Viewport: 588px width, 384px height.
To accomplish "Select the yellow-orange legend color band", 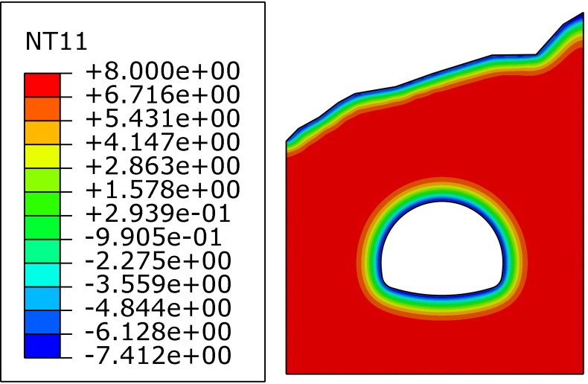I will pyautogui.click(x=42, y=132).
